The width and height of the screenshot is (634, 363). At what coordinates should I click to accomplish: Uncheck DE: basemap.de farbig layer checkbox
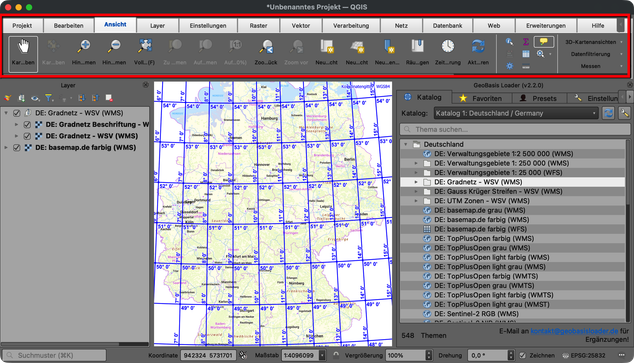click(17, 148)
